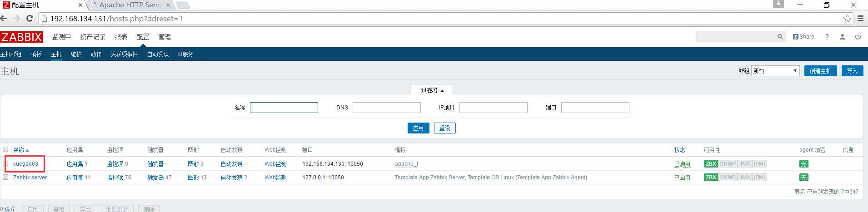This screenshot has height=212, width=868.
Task: Click the browser back arrow
Action: click(4, 19)
